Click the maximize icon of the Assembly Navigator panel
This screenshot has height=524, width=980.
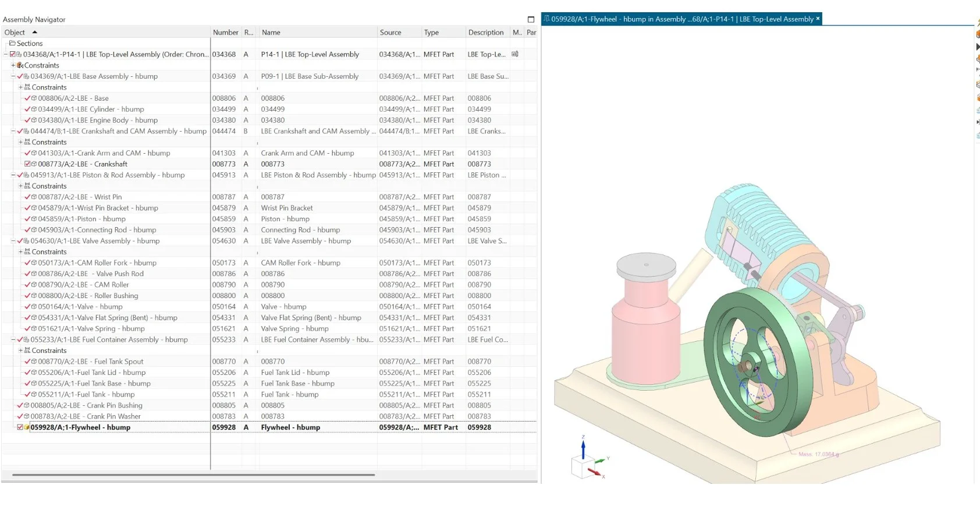531,19
